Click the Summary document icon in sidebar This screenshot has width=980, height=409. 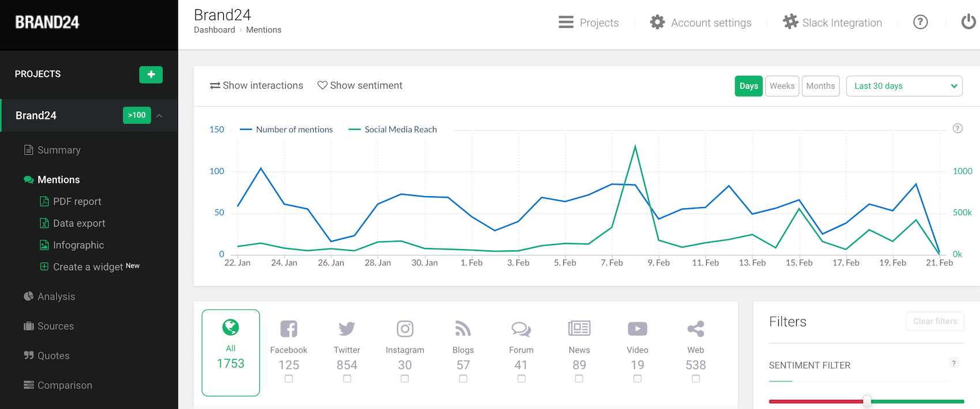(x=29, y=150)
